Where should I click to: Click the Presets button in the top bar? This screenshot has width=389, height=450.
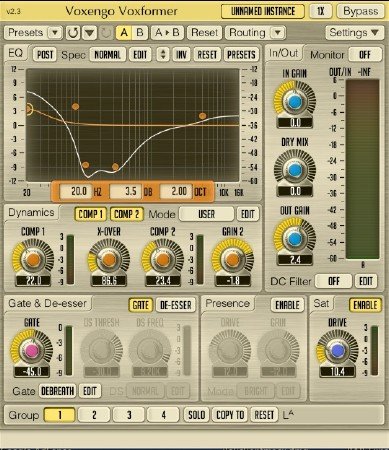point(26,33)
